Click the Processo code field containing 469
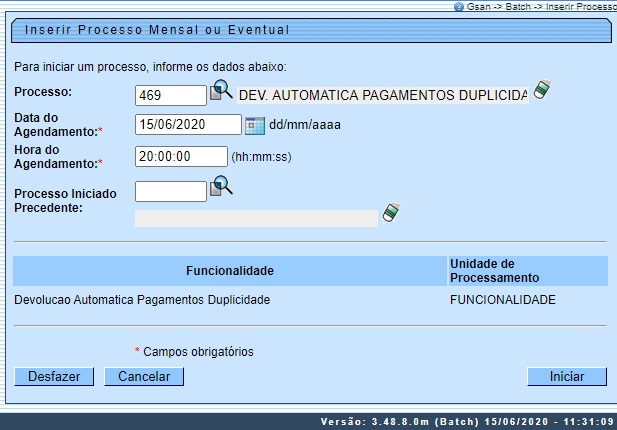Viewport: 617px width, 430px height. 171,95
